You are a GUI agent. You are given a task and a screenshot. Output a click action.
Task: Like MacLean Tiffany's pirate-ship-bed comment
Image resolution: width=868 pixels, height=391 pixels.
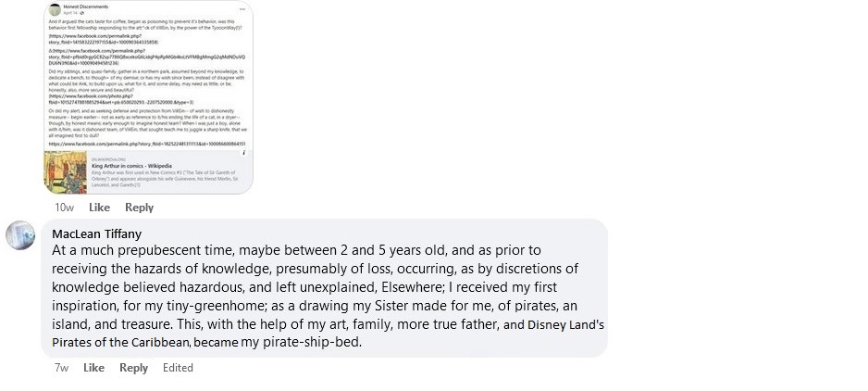93,368
